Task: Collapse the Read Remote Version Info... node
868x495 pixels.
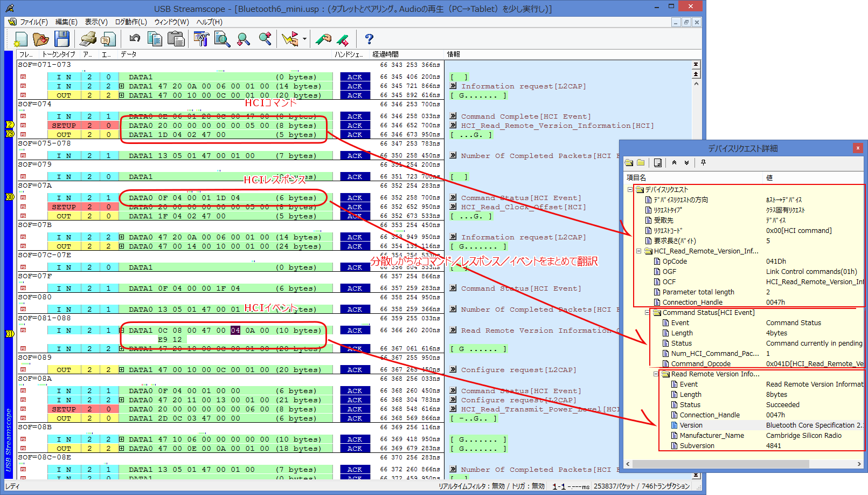Action: (x=656, y=374)
